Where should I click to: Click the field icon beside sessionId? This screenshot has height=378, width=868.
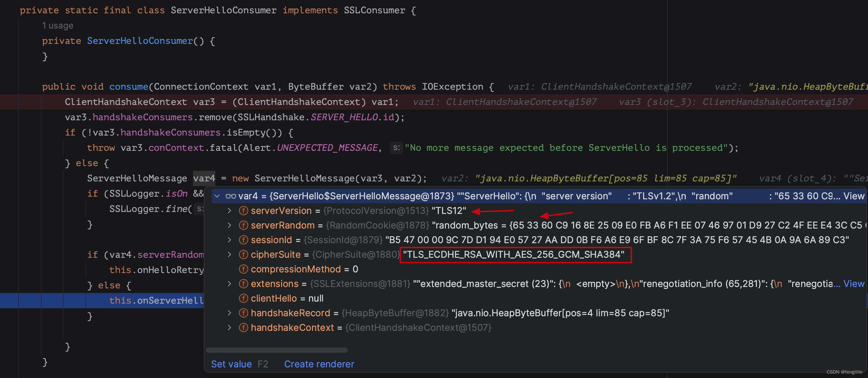click(x=243, y=240)
